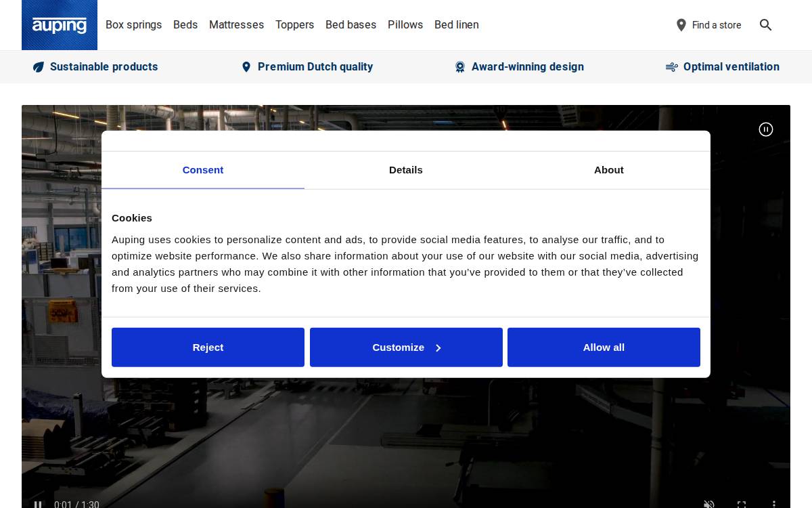This screenshot has height=508, width=812.
Task: Open the search magnifier icon
Action: (x=765, y=25)
